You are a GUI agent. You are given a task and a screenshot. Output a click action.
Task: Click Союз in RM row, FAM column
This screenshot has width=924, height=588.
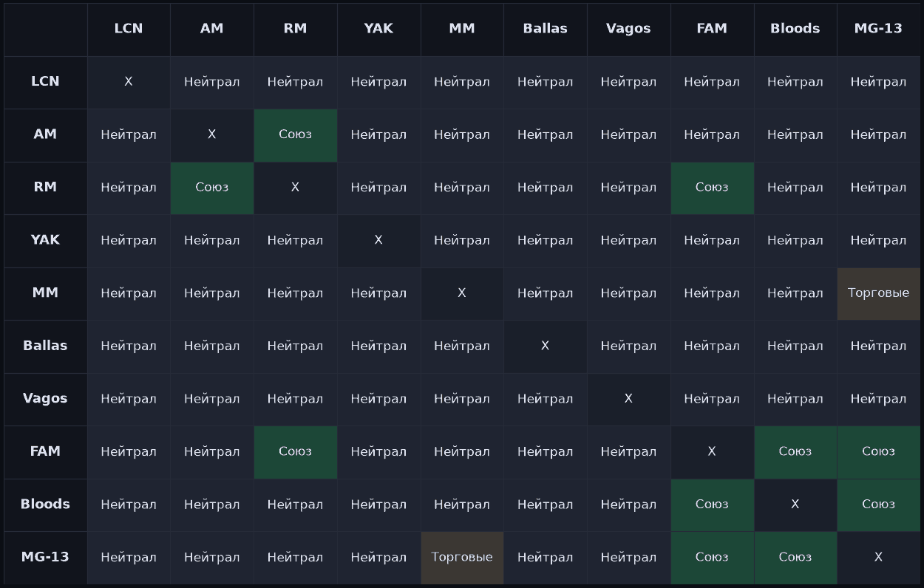712,188
